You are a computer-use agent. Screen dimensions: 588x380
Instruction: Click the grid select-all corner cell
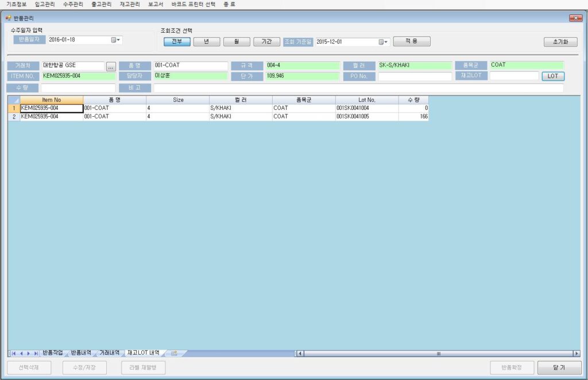point(14,100)
